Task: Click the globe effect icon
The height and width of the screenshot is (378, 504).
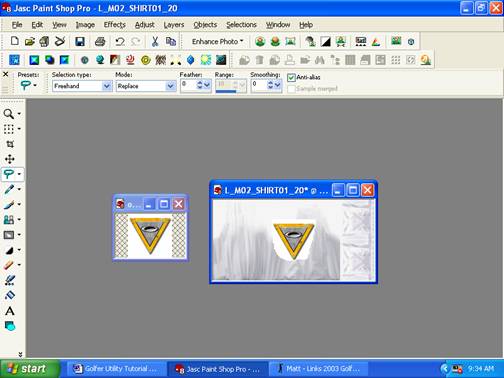Action: [100, 60]
